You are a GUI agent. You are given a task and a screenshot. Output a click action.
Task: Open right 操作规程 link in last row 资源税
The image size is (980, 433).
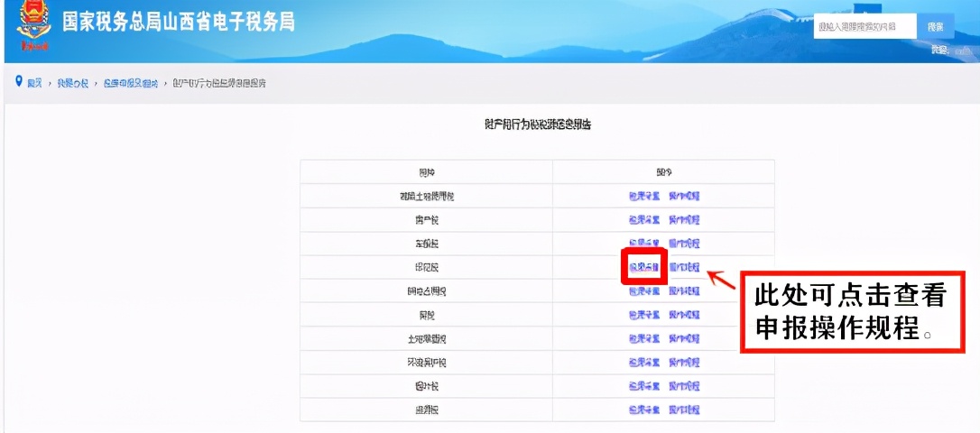click(x=684, y=410)
